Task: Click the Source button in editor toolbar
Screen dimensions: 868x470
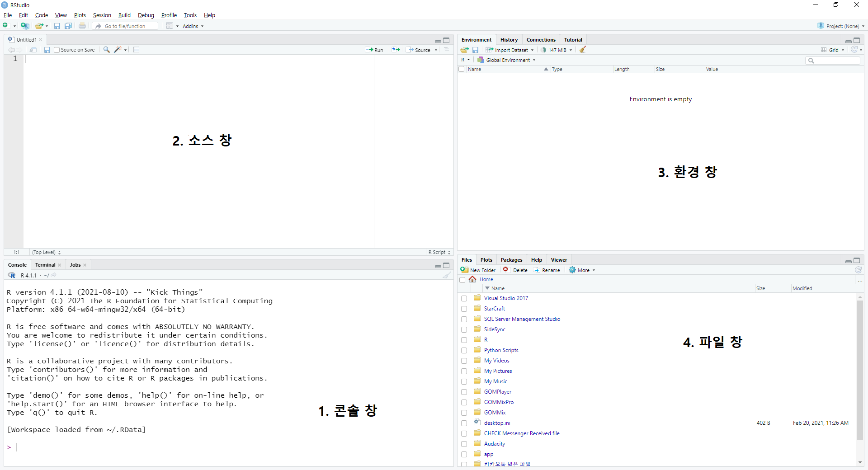Action: click(x=419, y=50)
